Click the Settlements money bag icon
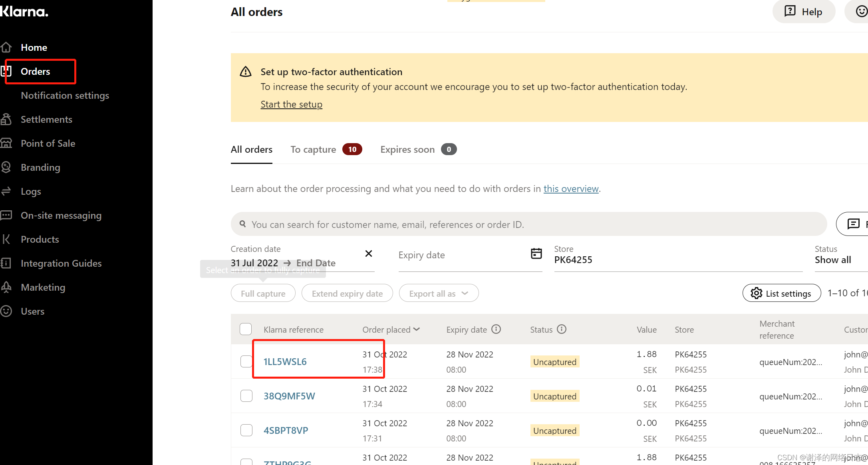Image resolution: width=868 pixels, height=465 pixels. (x=6, y=119)
